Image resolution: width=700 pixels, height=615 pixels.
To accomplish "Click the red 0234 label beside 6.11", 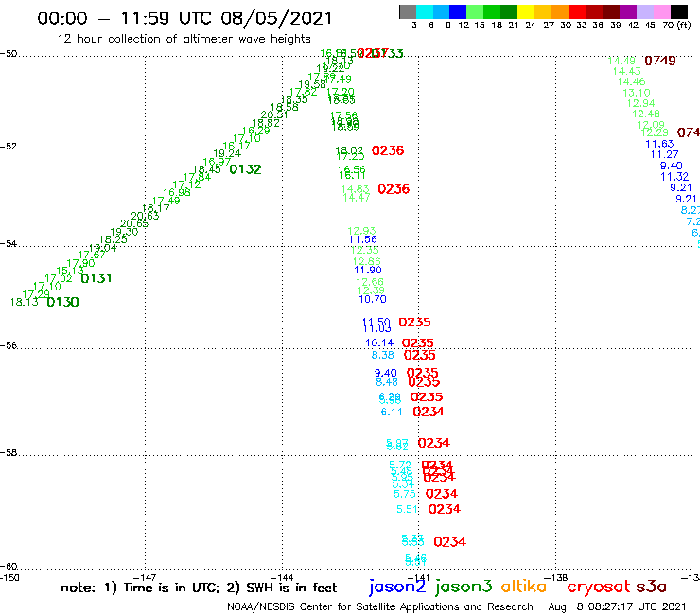I will 429,412.
